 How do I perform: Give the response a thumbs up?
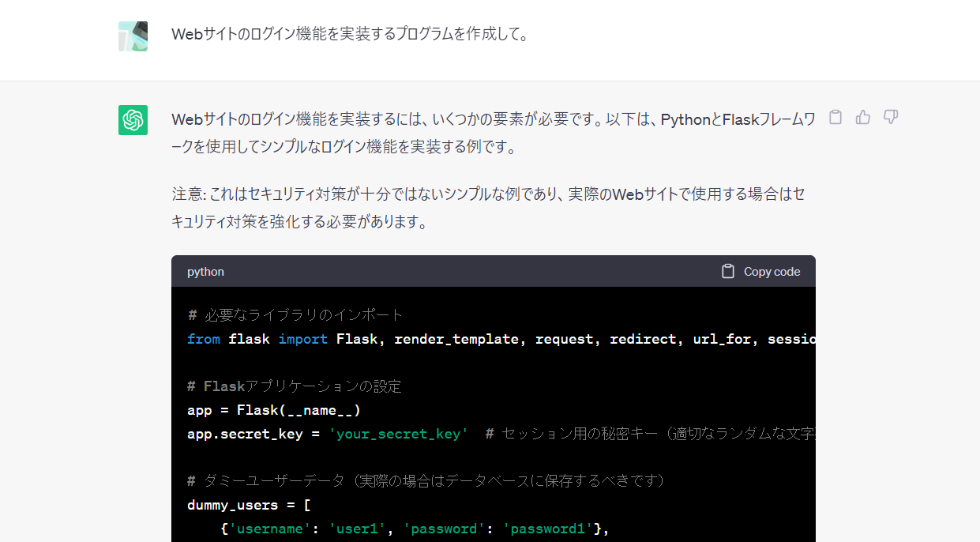click(862, 116)
